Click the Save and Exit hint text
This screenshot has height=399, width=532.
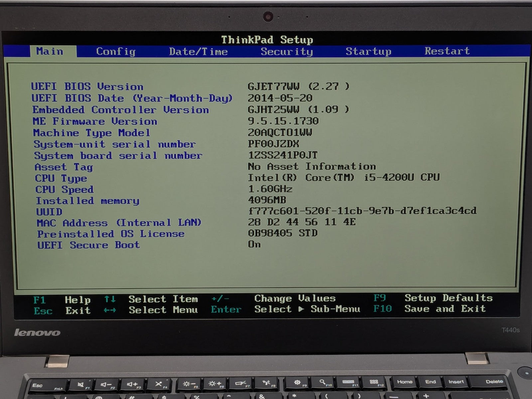(x=445, y=309)
